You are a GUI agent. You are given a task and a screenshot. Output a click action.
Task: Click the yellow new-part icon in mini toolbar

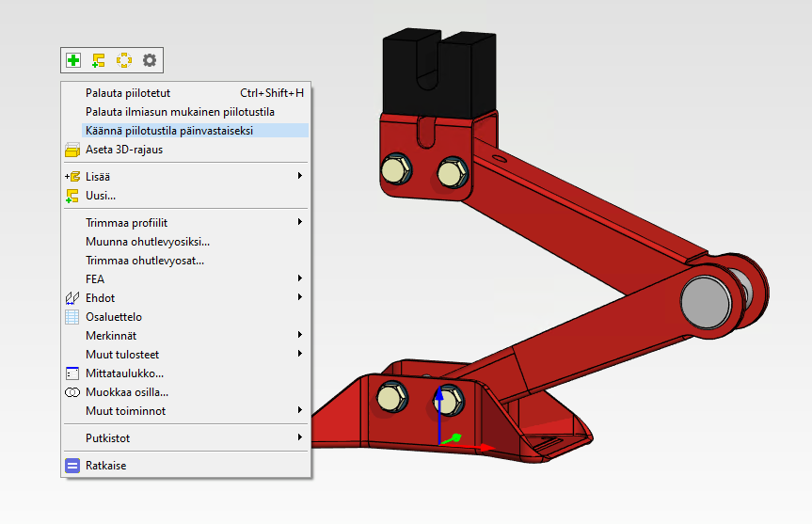(x=99, y=60)
